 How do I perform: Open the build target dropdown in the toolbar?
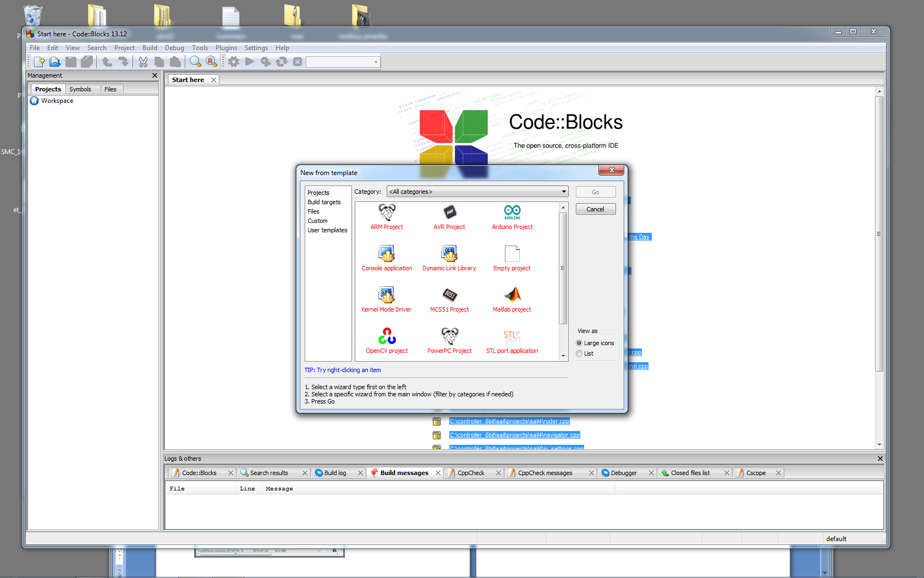(343, 62)
